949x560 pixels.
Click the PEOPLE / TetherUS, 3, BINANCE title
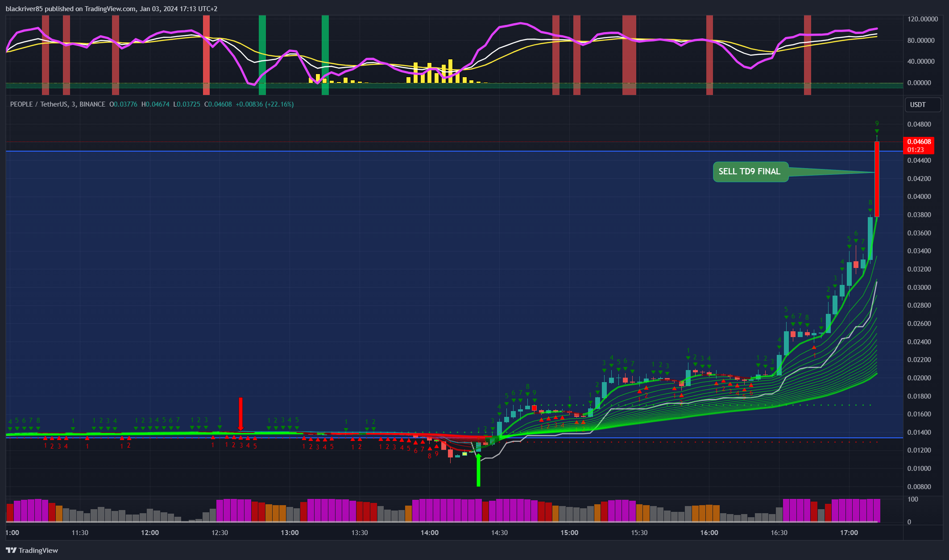coord(58,104)
